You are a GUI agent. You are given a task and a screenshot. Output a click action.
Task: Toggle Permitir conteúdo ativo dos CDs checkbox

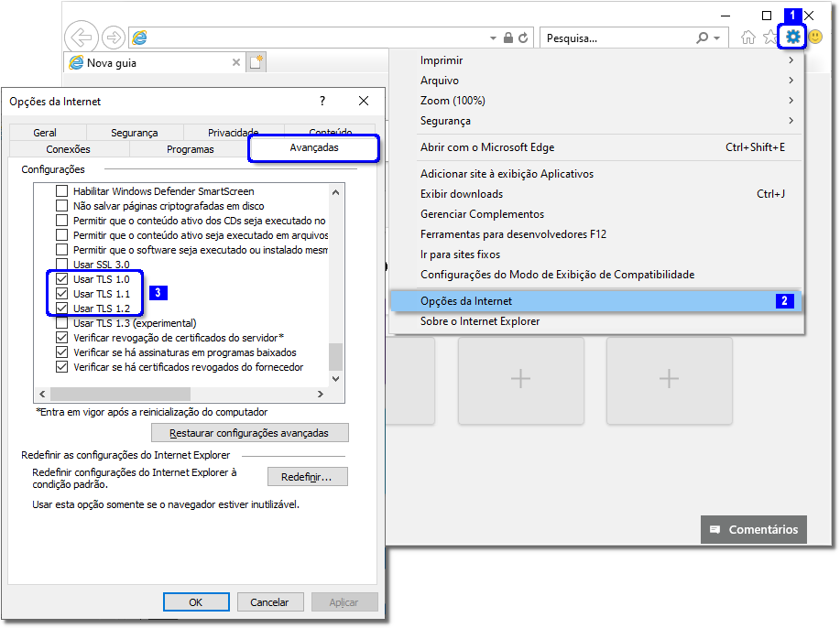coord(62,221)
